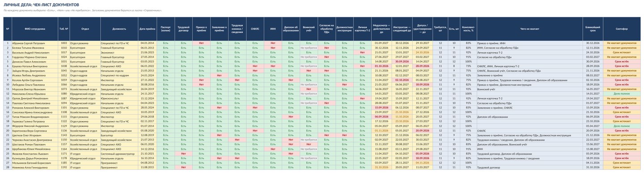Click Лебедева's "Нет" under Должностная инструкция

tap(344, 84)
